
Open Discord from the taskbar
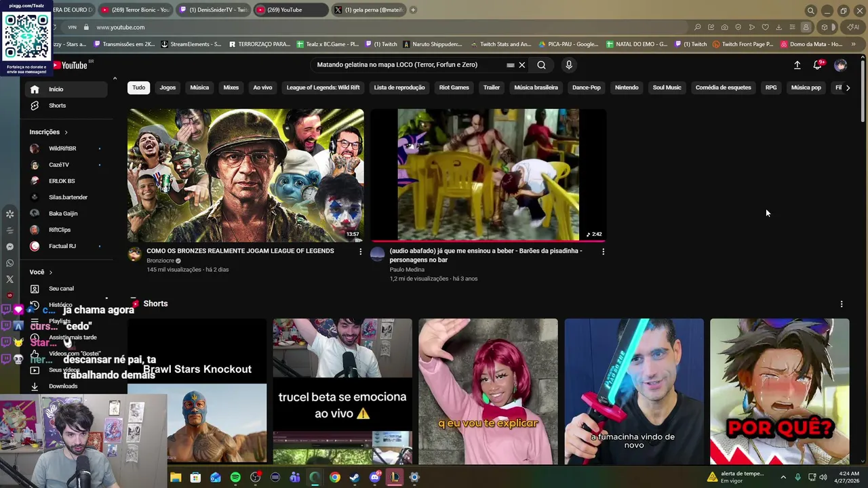[375, 478]
